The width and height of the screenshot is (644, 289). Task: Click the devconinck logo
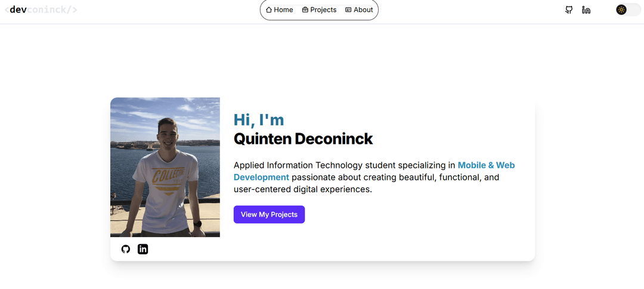click(41, 10)
